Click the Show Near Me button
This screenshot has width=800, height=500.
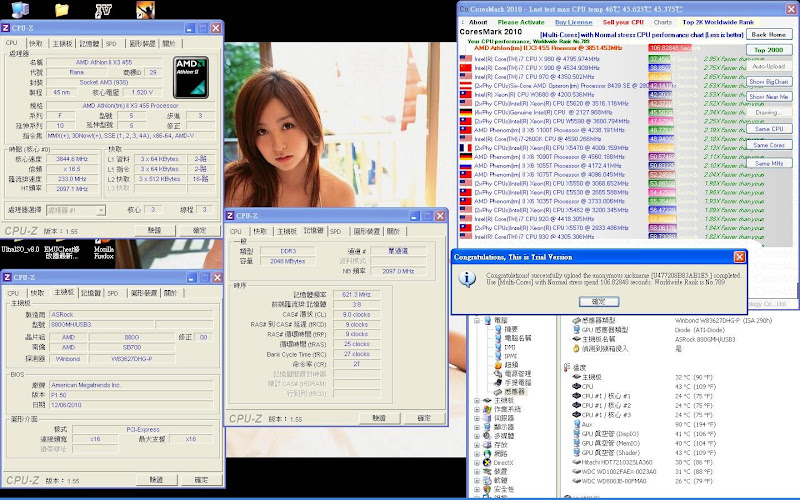point(768,96)
